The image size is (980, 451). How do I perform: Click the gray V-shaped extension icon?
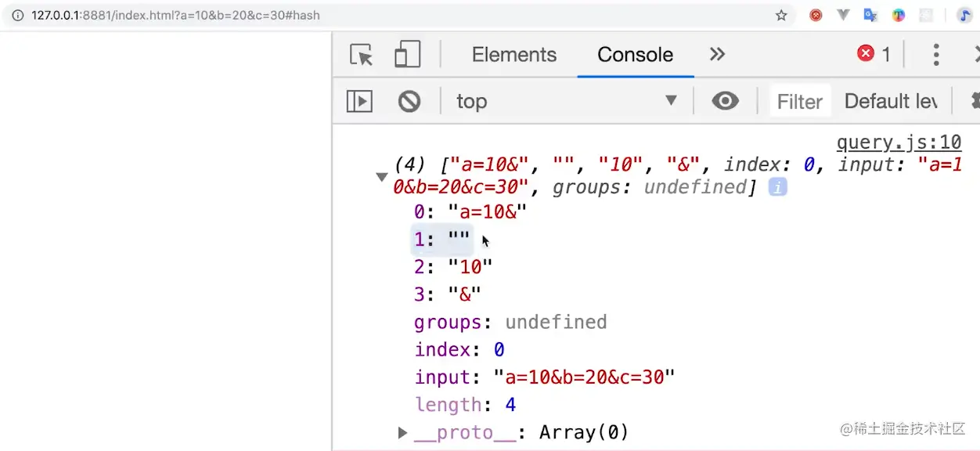click(x=843, y=15)
